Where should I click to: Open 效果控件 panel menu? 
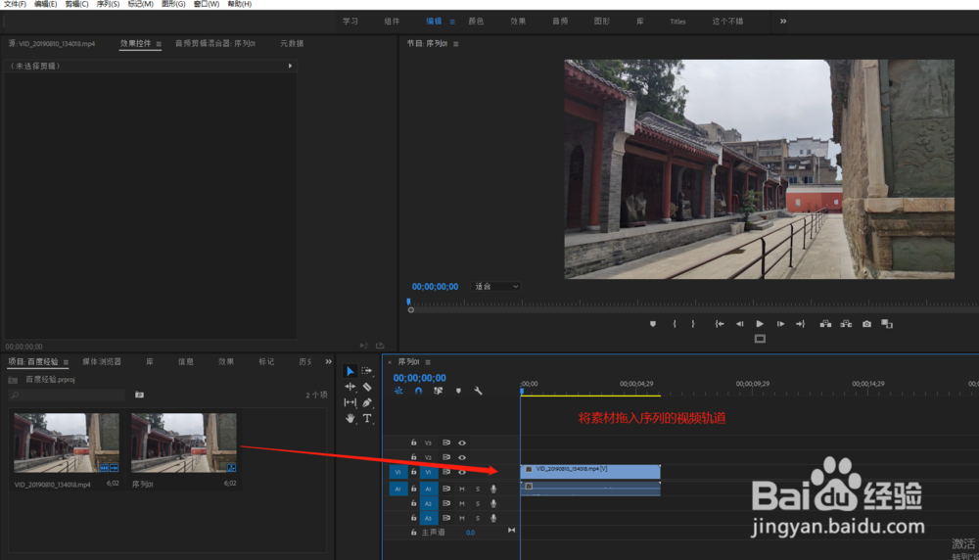159,44
